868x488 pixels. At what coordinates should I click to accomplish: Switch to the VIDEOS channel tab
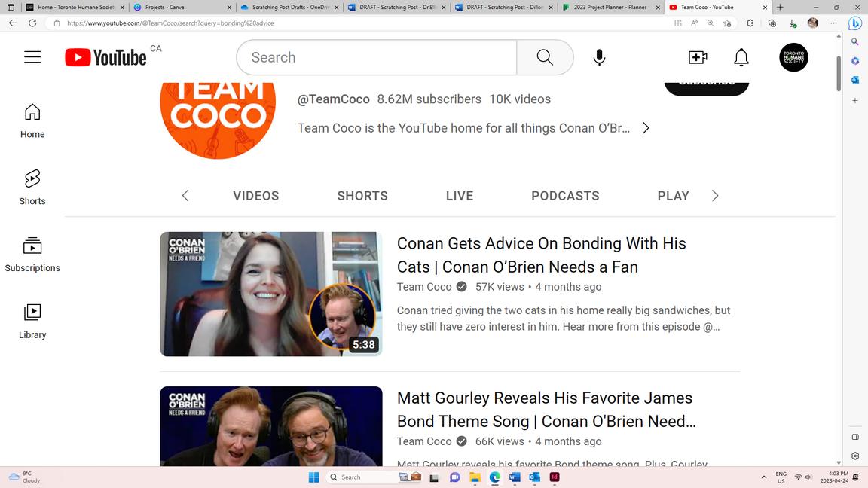(255, 196)
